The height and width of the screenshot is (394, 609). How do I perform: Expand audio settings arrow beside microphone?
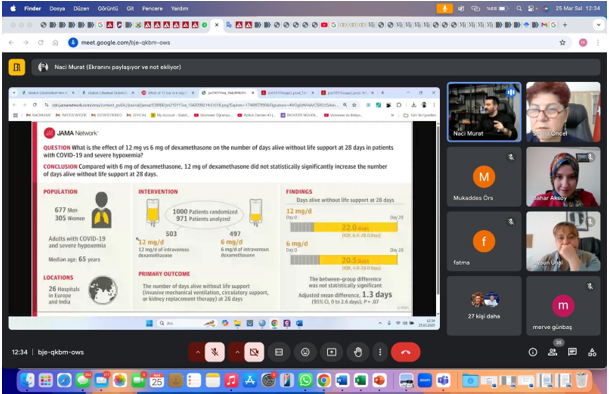(197, 352)
